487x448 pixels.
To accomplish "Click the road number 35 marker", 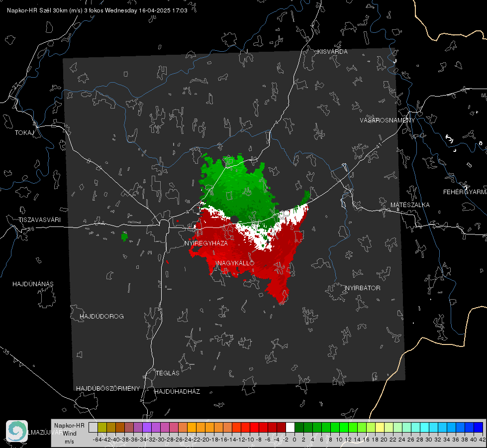I will (x=6, y=352).
